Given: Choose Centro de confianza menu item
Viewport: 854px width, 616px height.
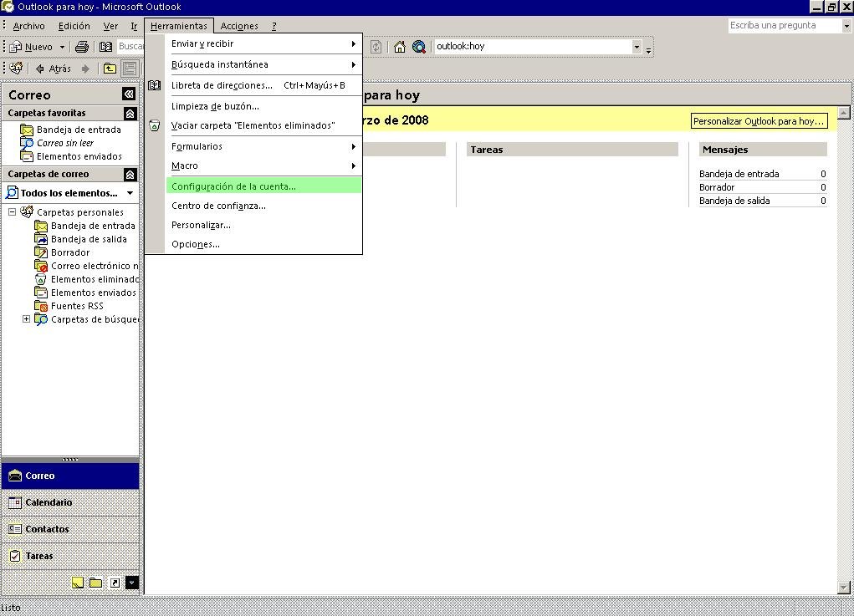Looking at the screenshot, I should coord(263,206).
